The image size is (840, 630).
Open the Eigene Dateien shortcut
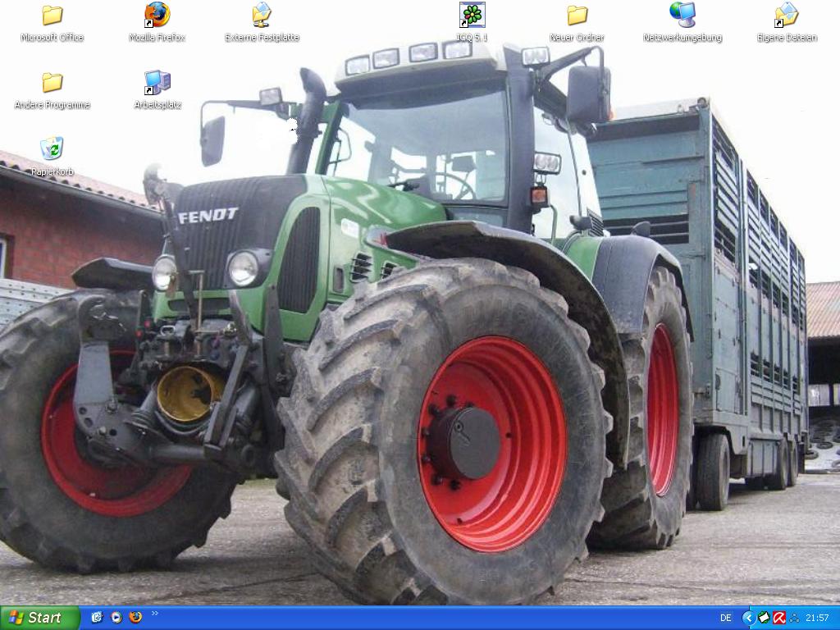(786, 16)
